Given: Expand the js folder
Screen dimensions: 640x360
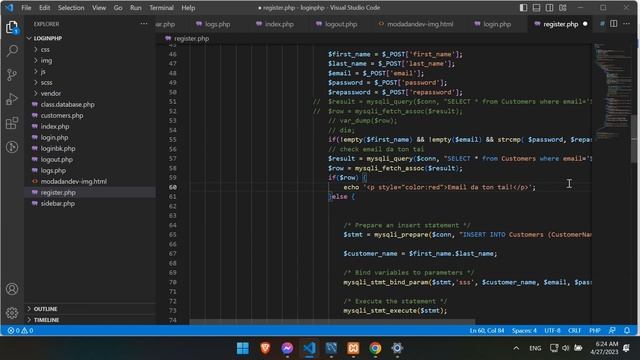Looking at the screenshot, I should coord(43,71).
